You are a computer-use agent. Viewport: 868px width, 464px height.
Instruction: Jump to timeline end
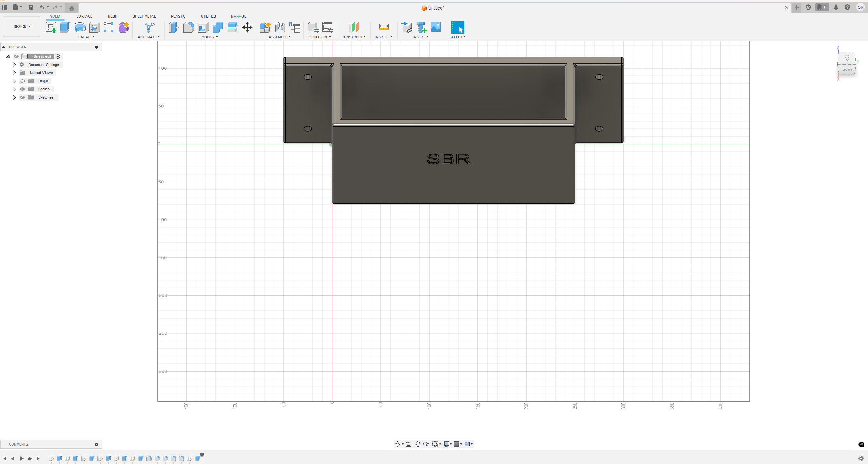(x=38, y=459)
